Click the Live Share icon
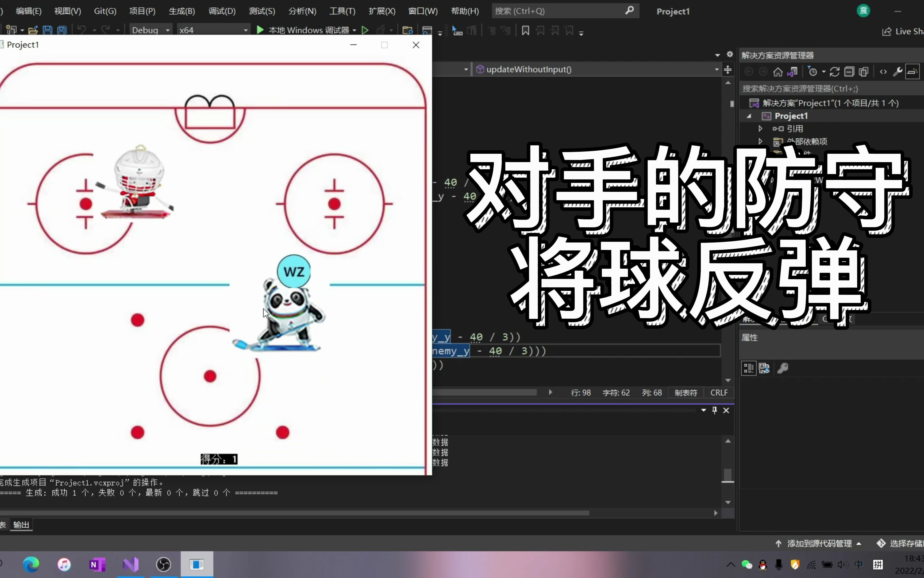Screen dimensions: 924x578 pyautogui.click(x=887, y=31)
